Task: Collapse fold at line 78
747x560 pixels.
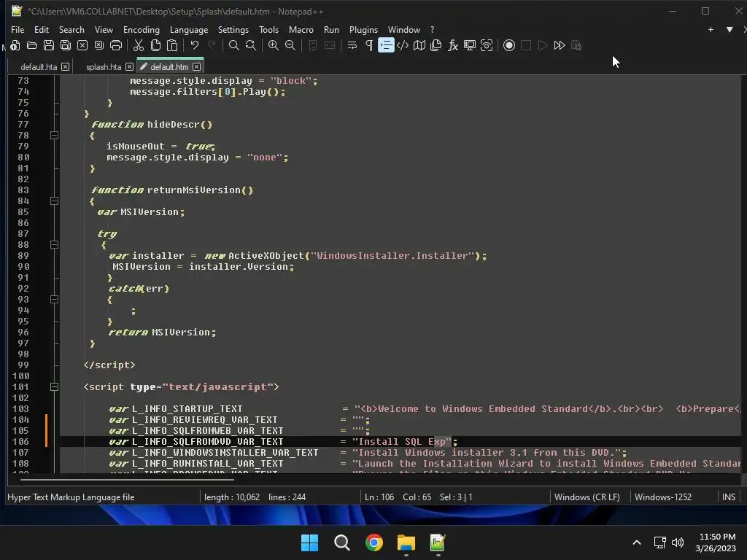Action: pos(54,135)
